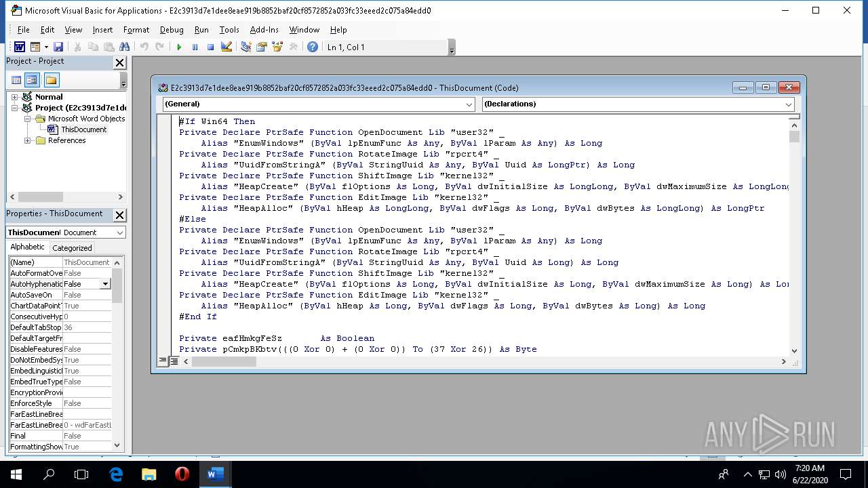868x488 pixels.
Task: Switch to the Categorized properties tab
Action: tap(72, 248)
